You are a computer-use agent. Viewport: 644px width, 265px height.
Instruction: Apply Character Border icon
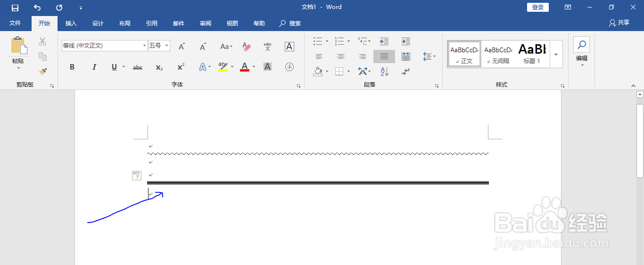[x=289, y=46]
